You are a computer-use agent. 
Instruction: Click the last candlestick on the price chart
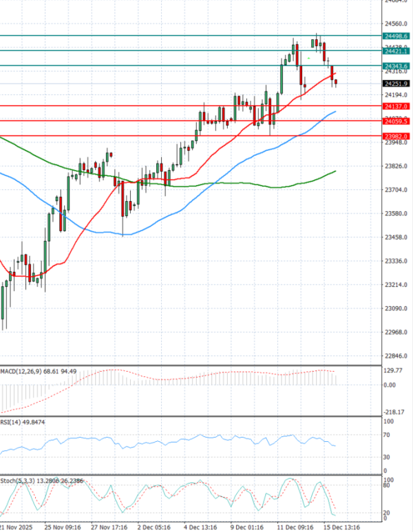336,83
